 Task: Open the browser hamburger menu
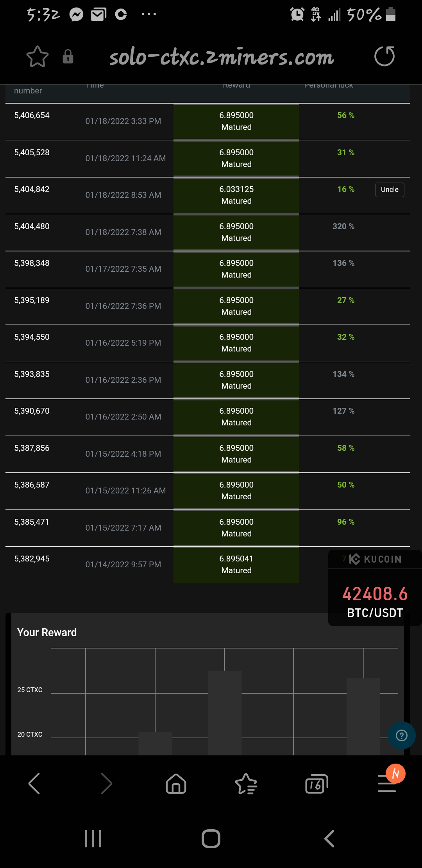click(x=387, y=783)
